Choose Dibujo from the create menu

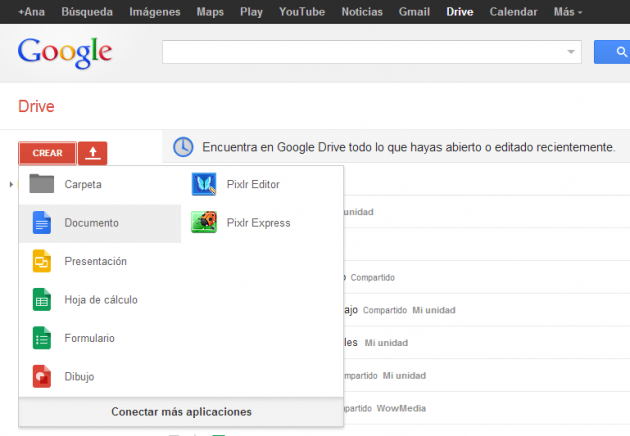100,377
